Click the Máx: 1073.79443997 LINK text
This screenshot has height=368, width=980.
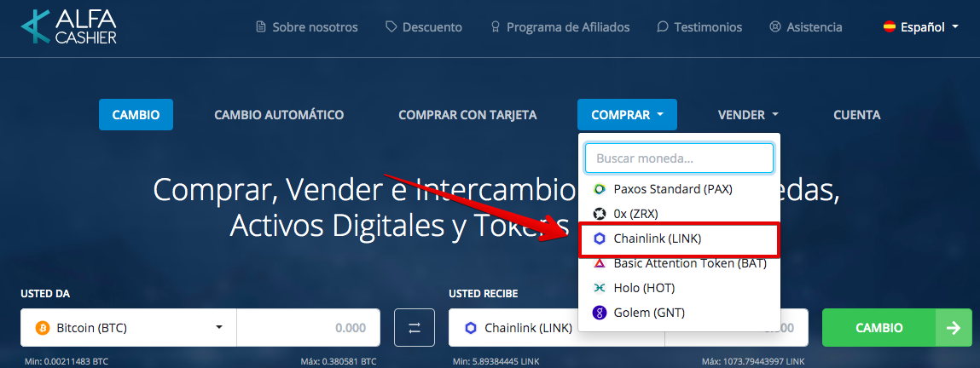pos(753,362)
